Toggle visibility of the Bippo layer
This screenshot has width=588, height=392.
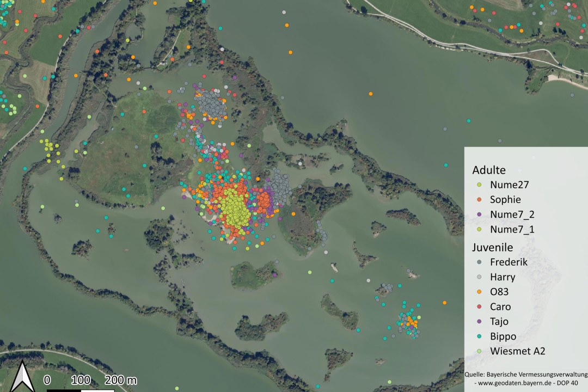click(479, 336)
